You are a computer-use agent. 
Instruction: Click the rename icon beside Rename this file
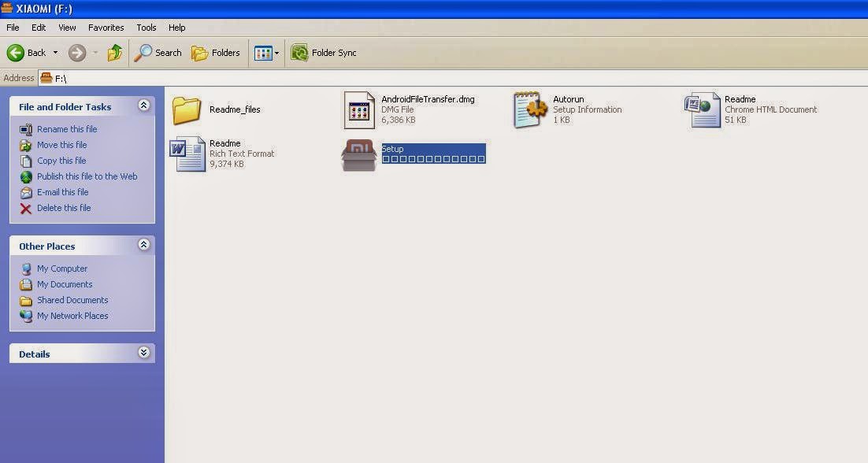pos(26,129)
